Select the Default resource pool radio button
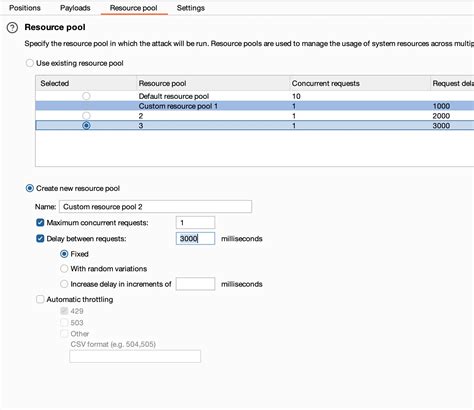The width and height of the screenshot is (474, 410). click(x=86, y=96)
